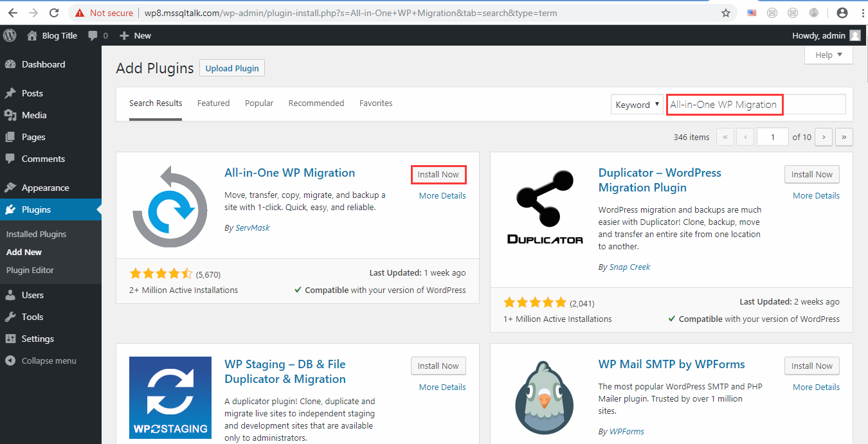Click the US flag extension icon

pos(752,13)
